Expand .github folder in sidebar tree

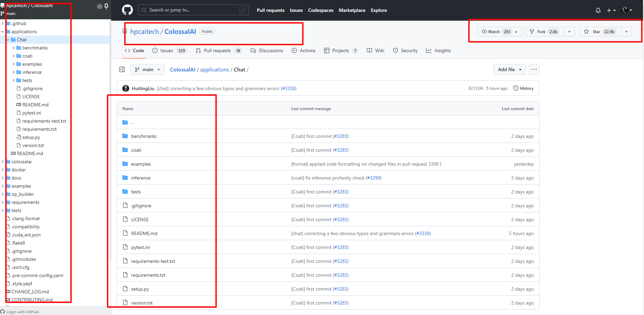tap(3, 23)
